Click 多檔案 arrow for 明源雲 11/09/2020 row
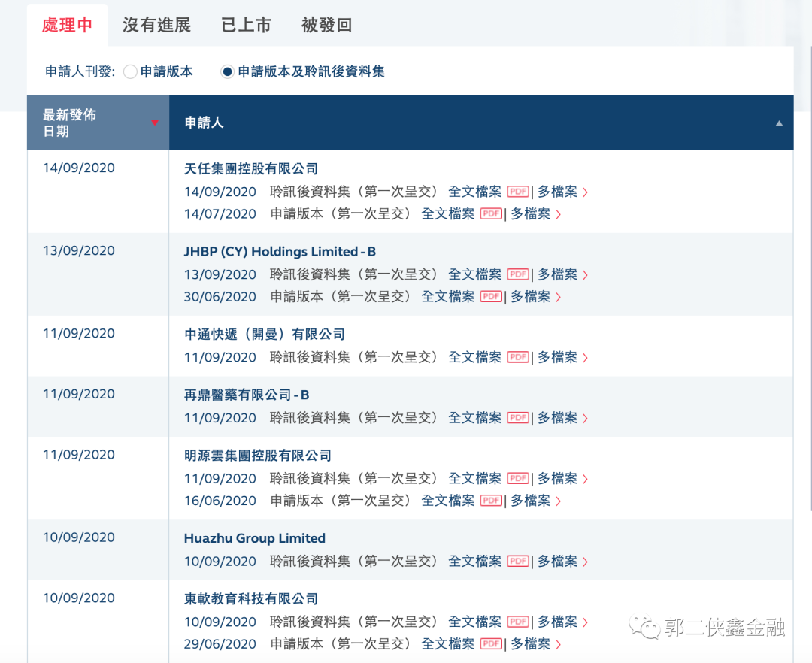 (585, 480)
